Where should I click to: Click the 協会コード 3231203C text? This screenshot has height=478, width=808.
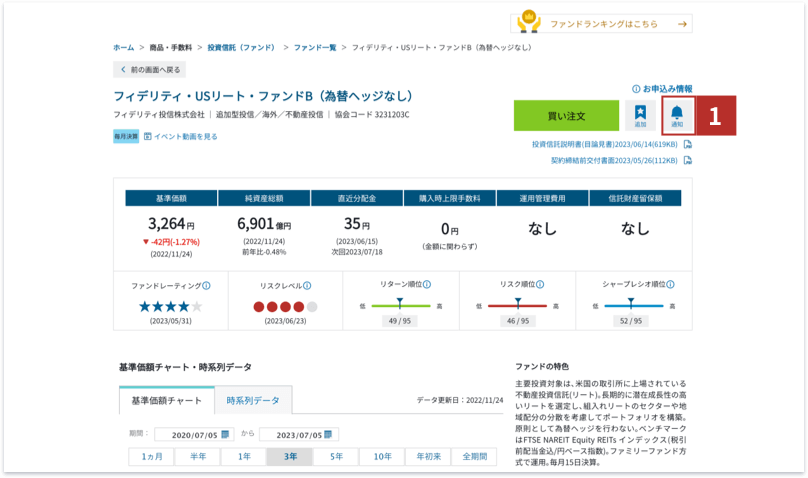click(x=372, y=115)
